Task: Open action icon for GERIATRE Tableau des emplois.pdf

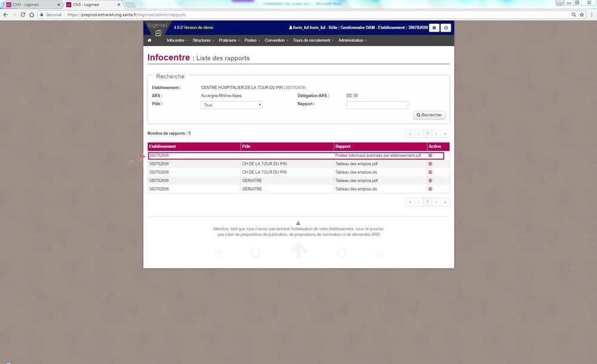Action: (x=430, y=180)
